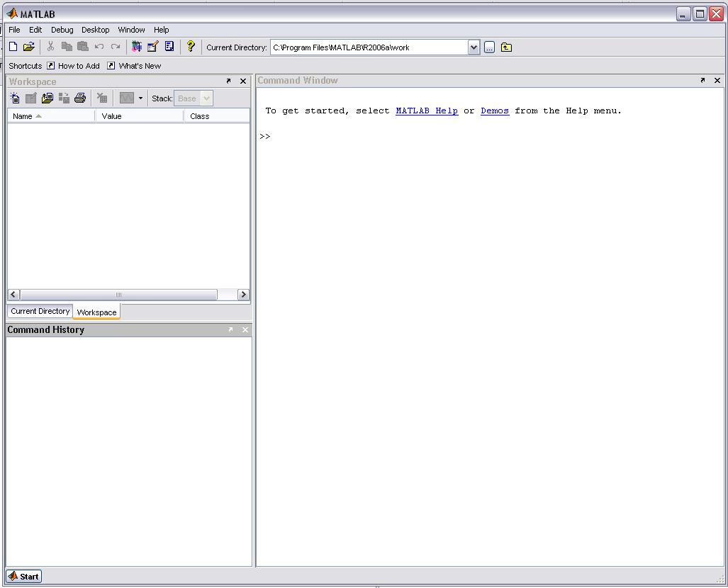Image resolution: width=728 pixels, height=588 pixels.
Task: Click the Workspace horizontal scrollbar thumb
Action: pos(118,294)
